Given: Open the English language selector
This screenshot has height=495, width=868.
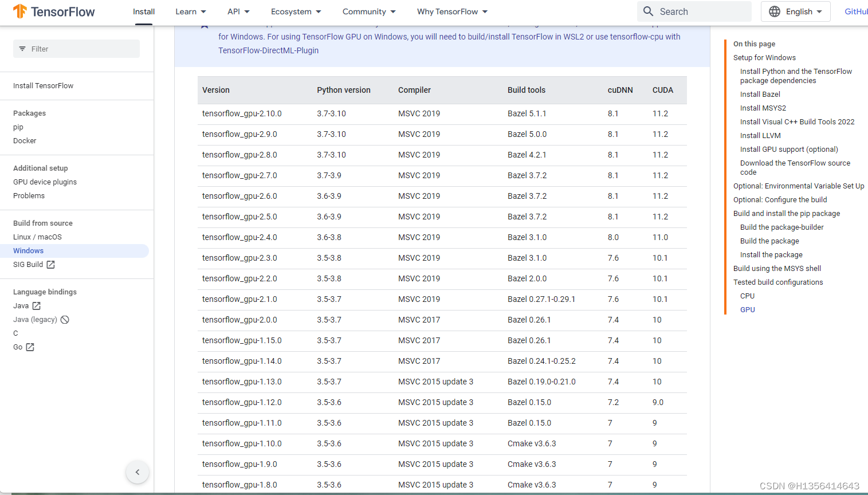Looking at the screenshot, I should [x=796, y=11].
